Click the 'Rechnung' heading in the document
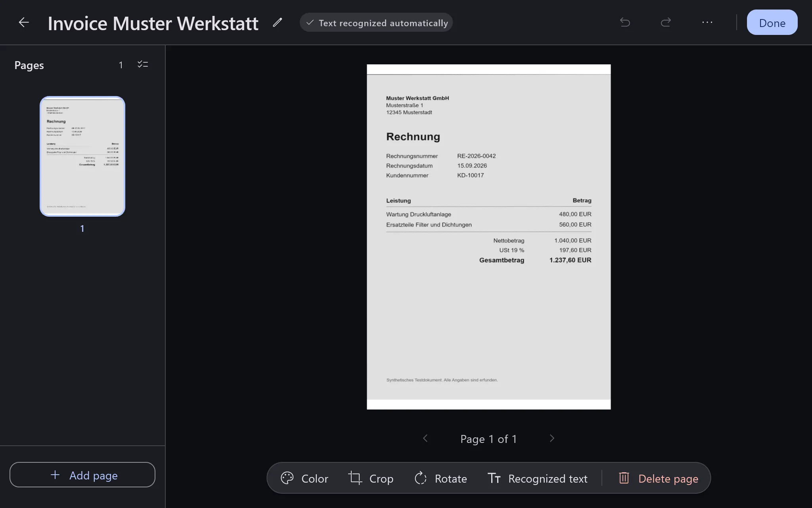Viewport: 812px width, 508px height. click(413, 137)
